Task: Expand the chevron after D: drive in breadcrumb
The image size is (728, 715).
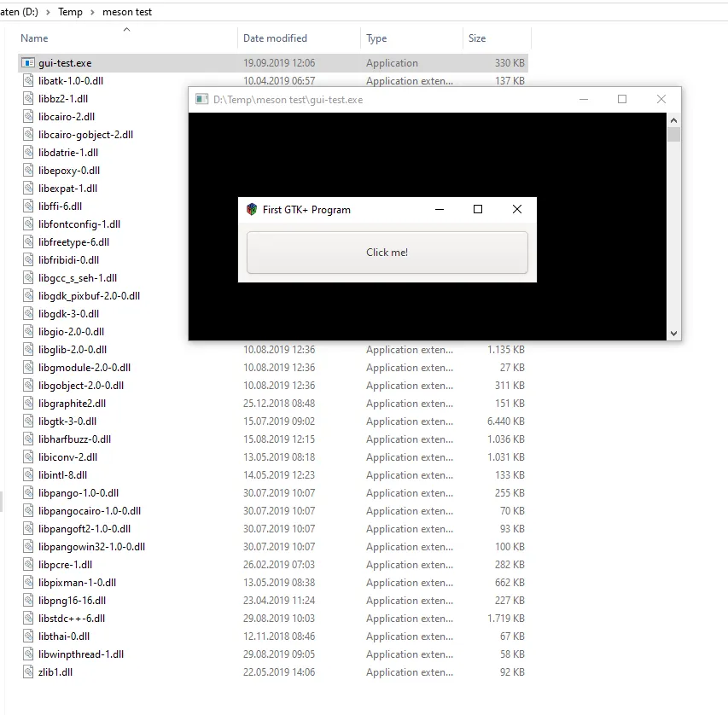Action: [48, 12]
